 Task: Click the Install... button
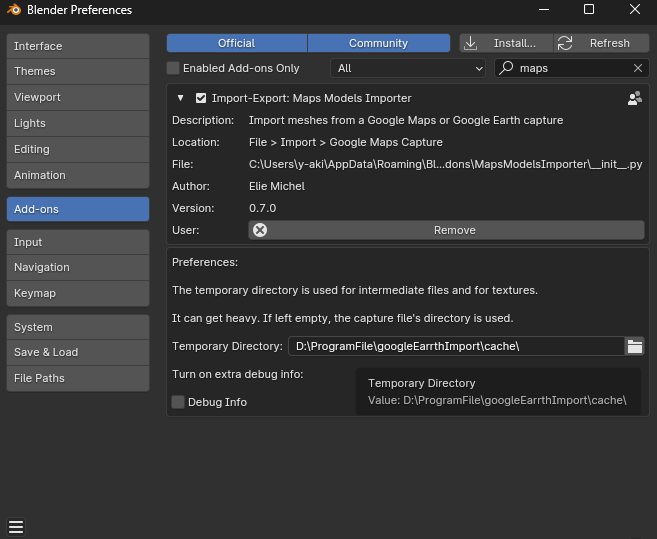pyautogui.click(x=506, y=43)
